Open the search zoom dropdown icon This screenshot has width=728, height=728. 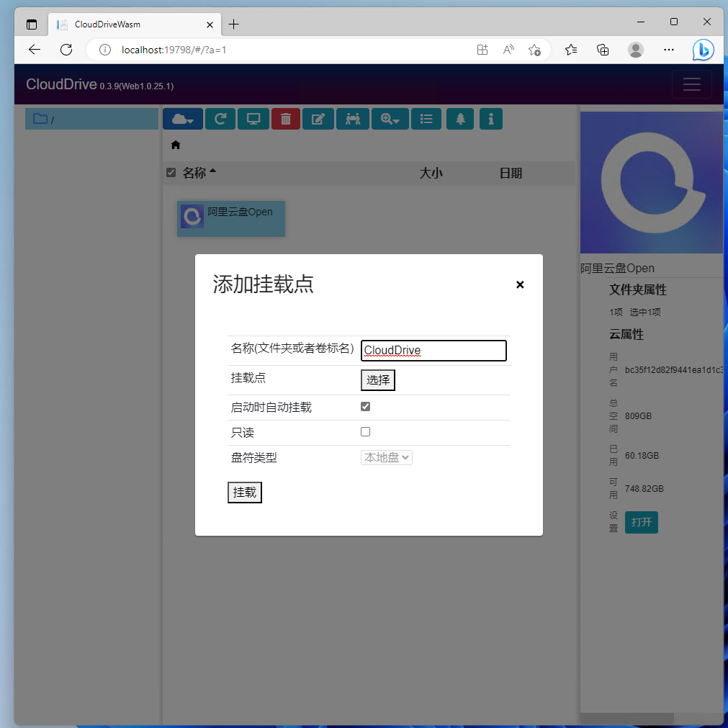point(390,119)
